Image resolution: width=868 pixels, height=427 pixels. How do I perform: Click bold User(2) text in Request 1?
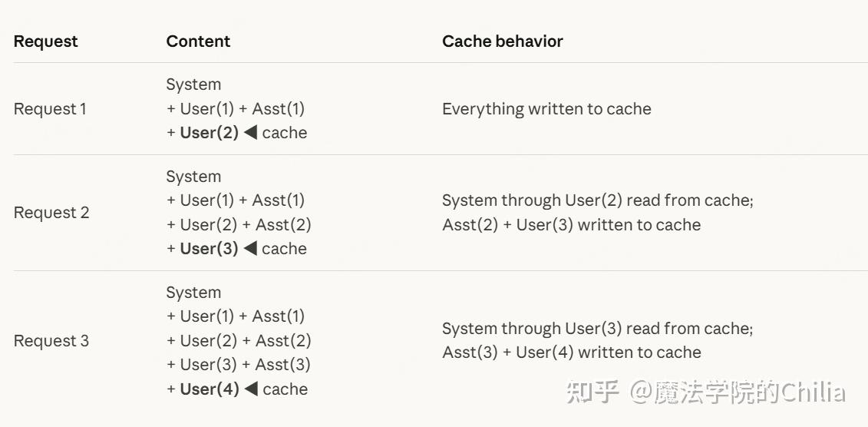(209, 133)
